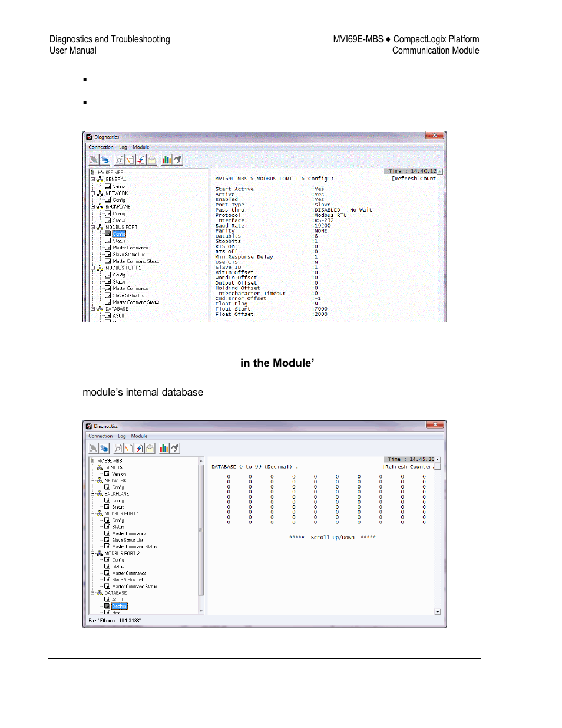
Task: Close the database Diagnostics window
Action: tap(435, 425)
